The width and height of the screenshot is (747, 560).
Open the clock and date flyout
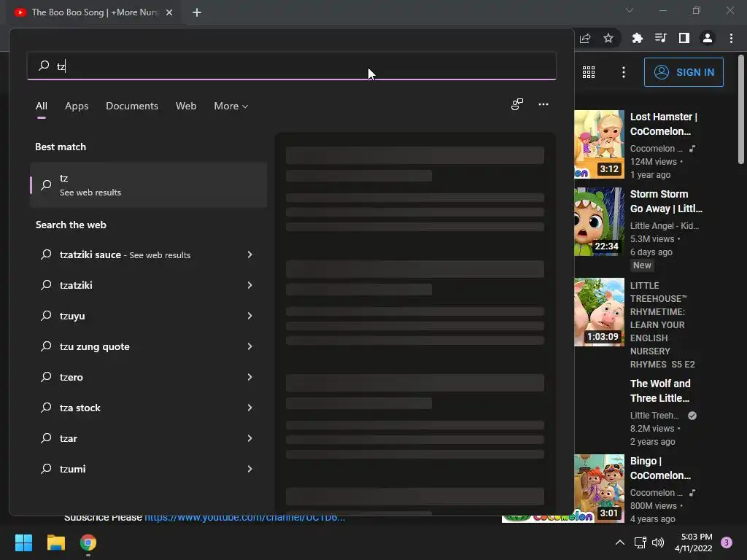(693, 542)
